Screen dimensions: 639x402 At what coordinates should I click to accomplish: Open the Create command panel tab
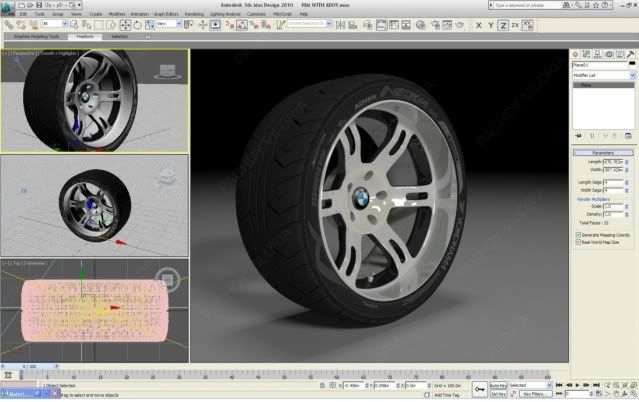[x=575, y=54]
